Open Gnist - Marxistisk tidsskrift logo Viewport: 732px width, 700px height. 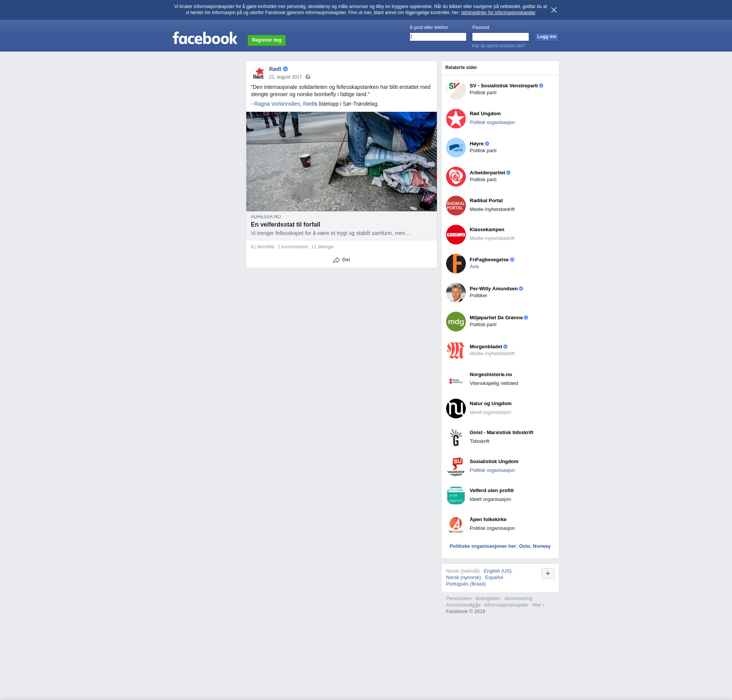(x=456, y=438)
